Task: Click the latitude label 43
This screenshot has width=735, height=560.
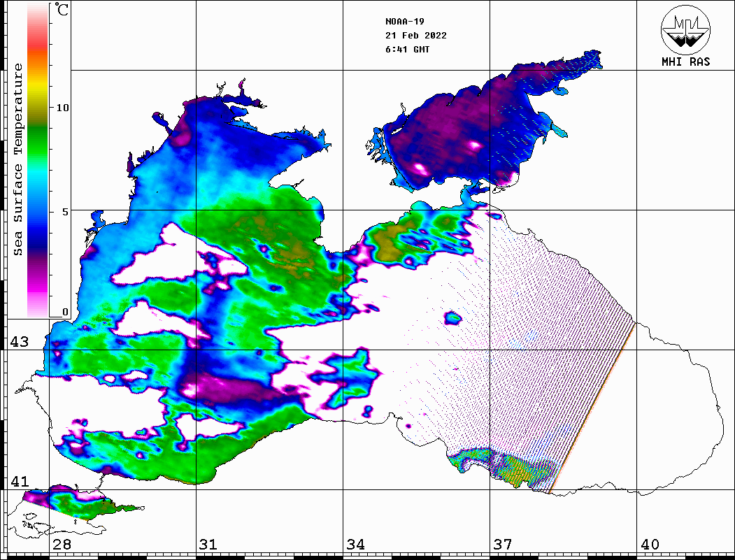Action: [x=20, y=342]
